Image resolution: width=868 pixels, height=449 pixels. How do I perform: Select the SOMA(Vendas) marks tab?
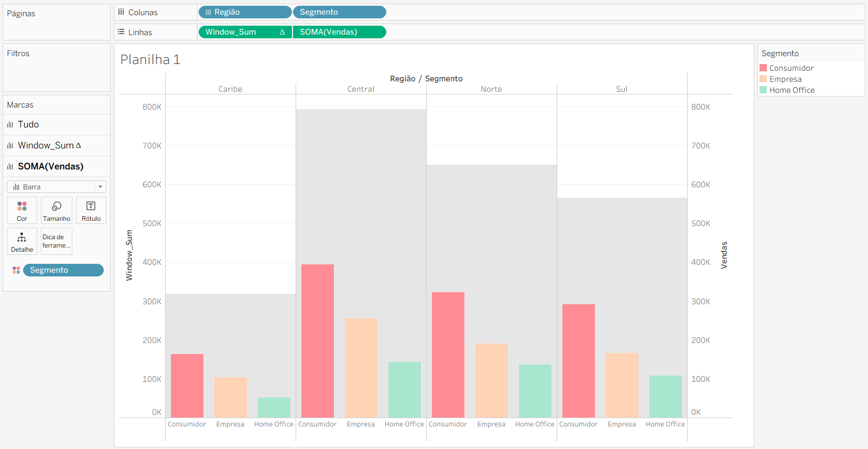(x=50, y=166)
